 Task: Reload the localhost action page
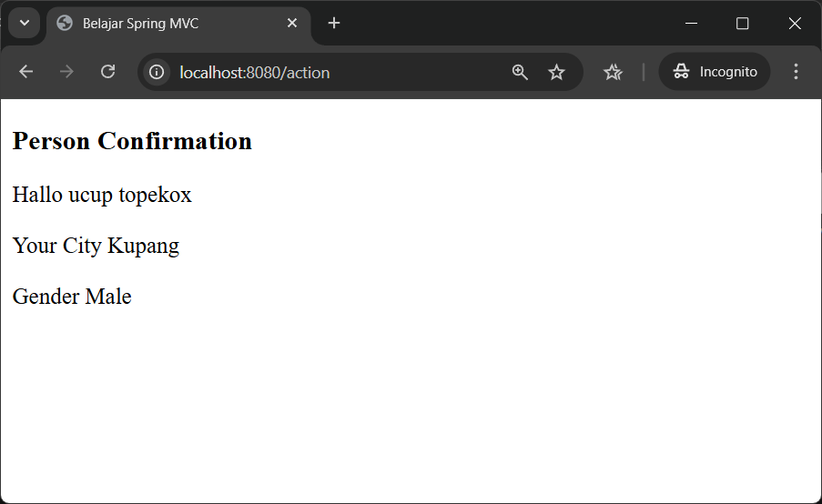[x=107, y=72]
